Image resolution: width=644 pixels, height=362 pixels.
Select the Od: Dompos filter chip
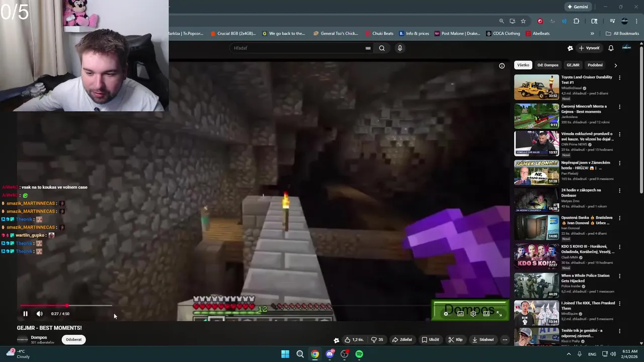click(548, 65)
